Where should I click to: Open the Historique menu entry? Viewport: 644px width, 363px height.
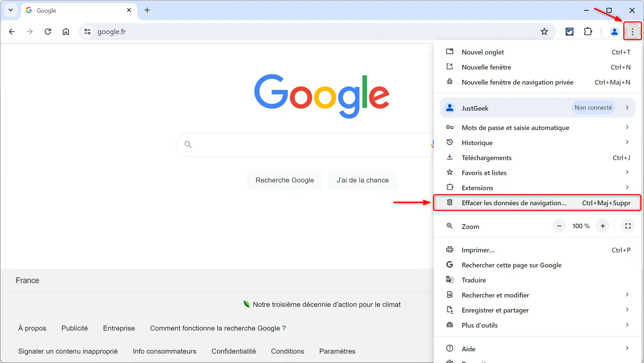[x=538, y=143]
